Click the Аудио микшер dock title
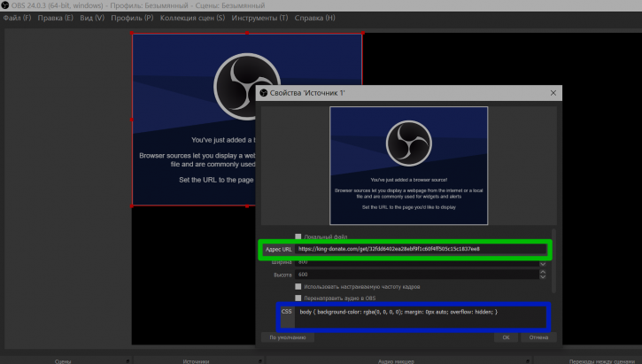642x364 pixels. [x=396, y=361]
